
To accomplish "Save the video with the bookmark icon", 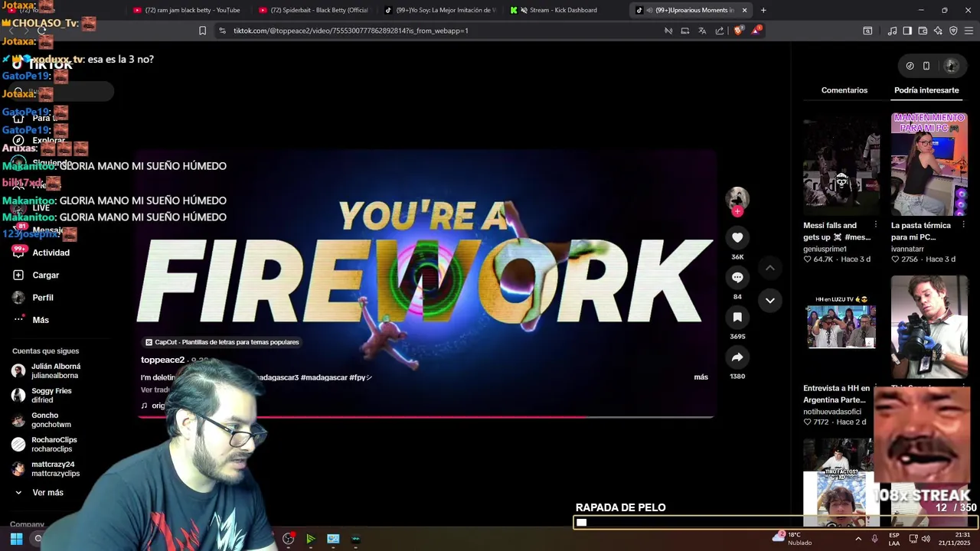I will coord(737,317).
